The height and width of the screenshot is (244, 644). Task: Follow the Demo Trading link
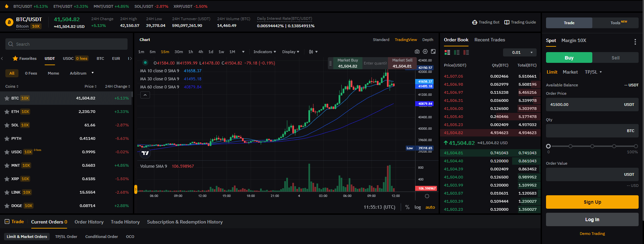tap(592, 234)
